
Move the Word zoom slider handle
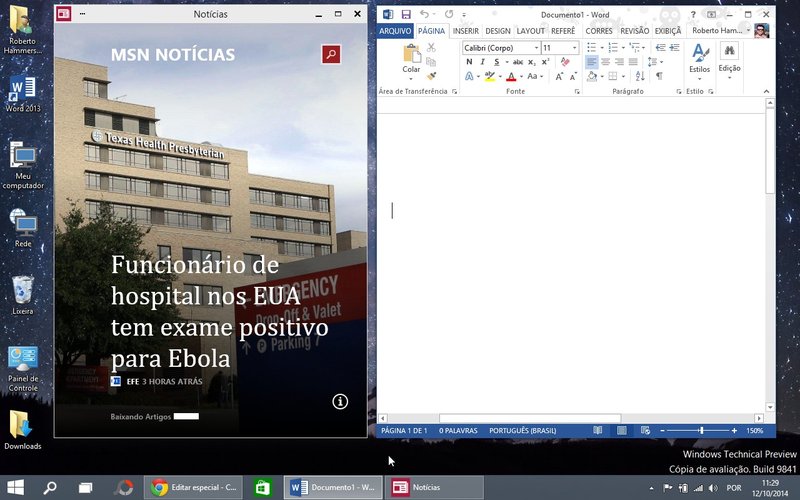(x=702, y=431)
